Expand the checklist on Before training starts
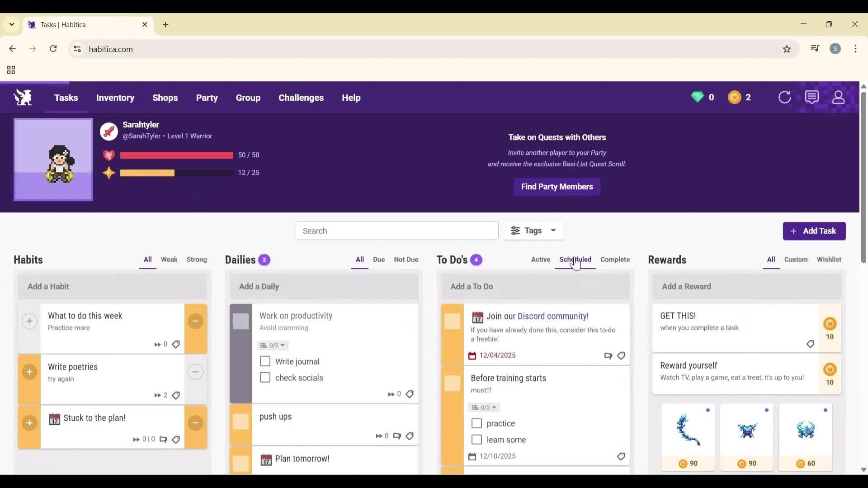 coord(484,407)
